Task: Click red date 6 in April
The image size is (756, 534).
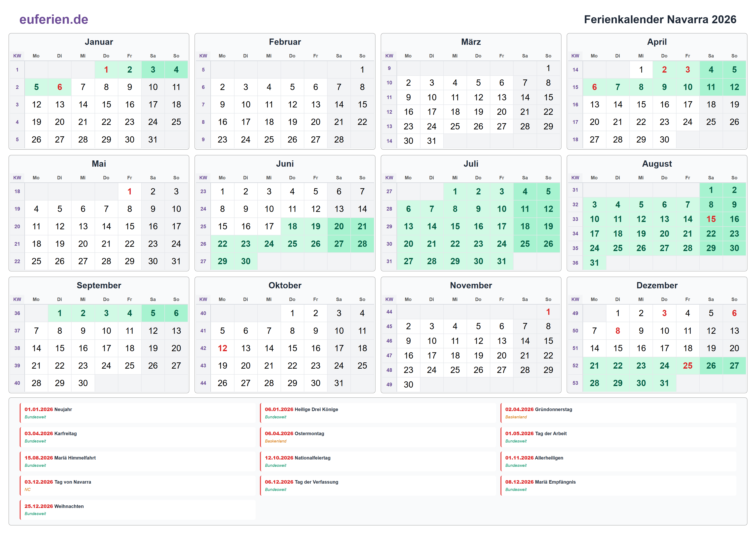Action: [x=594, y=87]
